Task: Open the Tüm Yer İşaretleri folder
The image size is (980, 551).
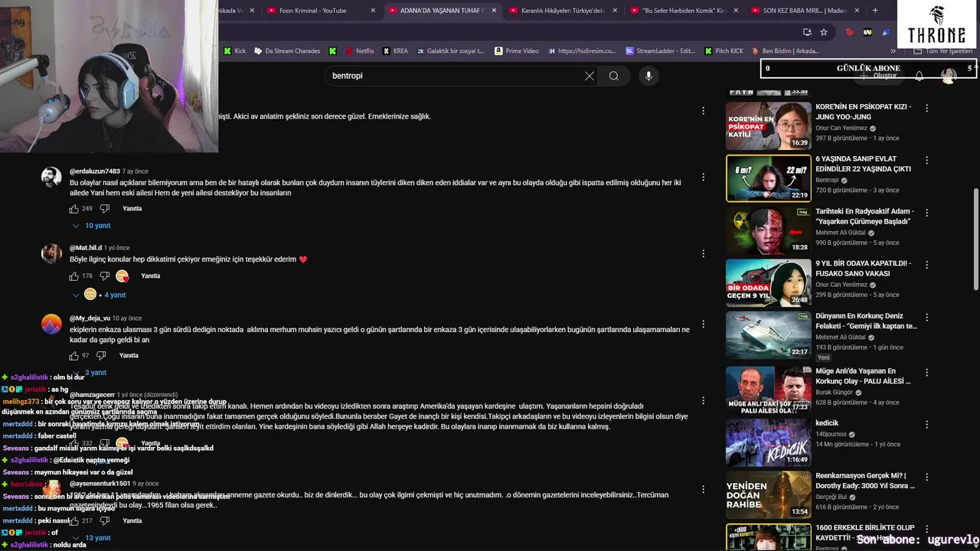Action: tap(943, 51)
